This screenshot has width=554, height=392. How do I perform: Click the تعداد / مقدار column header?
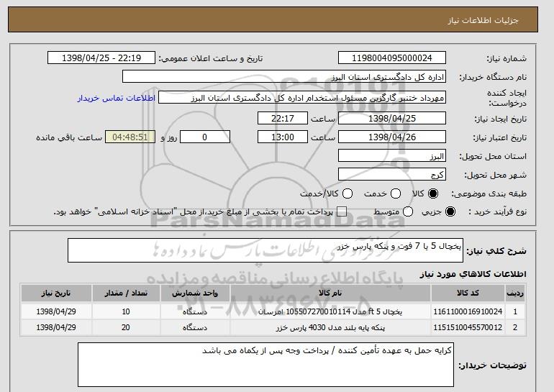click(126, 293)
